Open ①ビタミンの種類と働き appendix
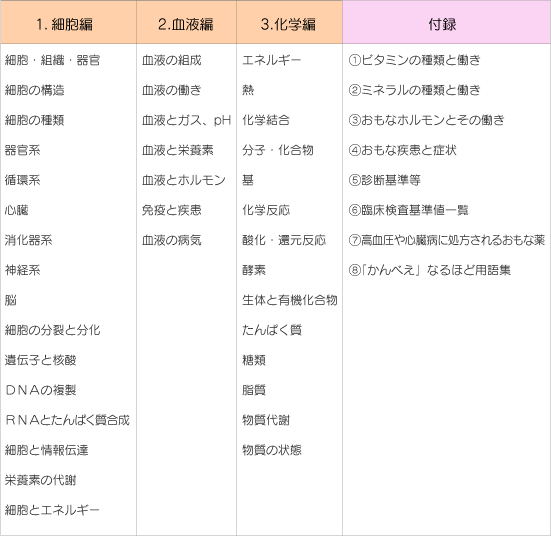Image resolution: width=551 pixels, height=536 pixels. click(415, 60)
